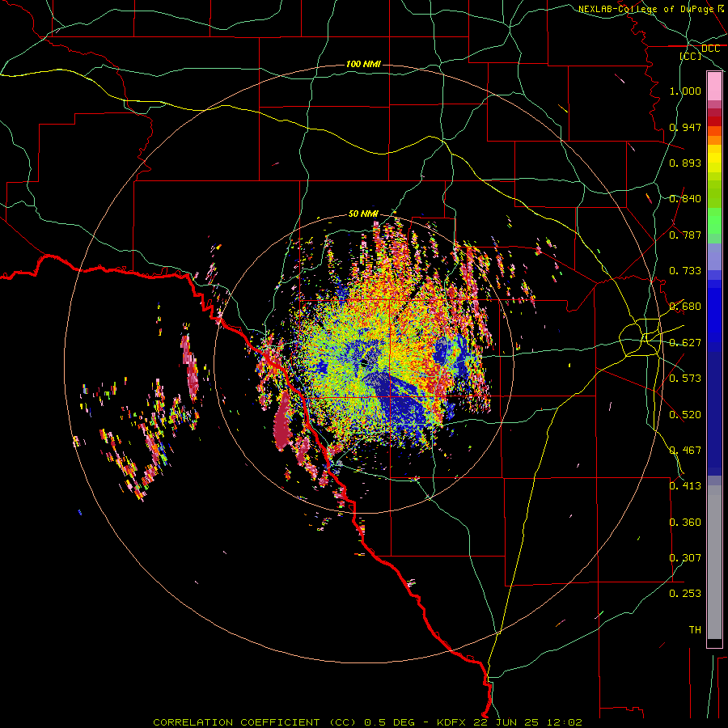Select the 0.467 scale value
Viewport: 728px width, 728px height.
tap(685, 451)
